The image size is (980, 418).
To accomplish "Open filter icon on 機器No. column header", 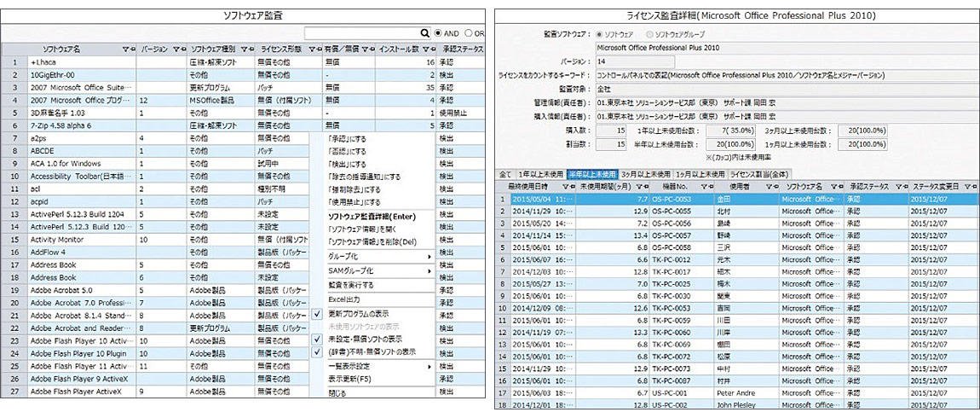I will tap(704, 187).
